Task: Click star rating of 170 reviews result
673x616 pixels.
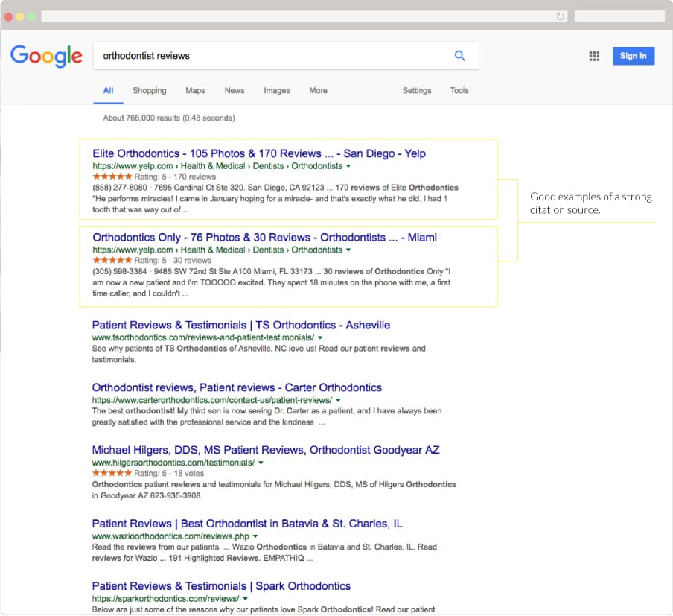Action: (112, 177)
